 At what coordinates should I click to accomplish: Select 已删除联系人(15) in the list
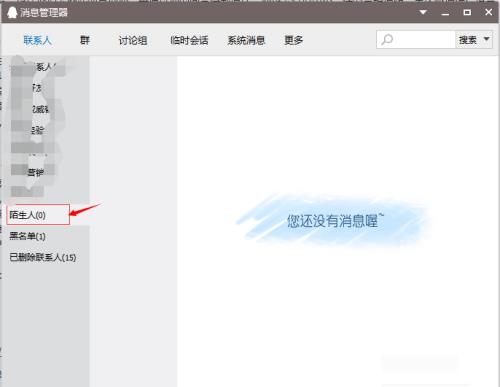(x=43, y=257)
